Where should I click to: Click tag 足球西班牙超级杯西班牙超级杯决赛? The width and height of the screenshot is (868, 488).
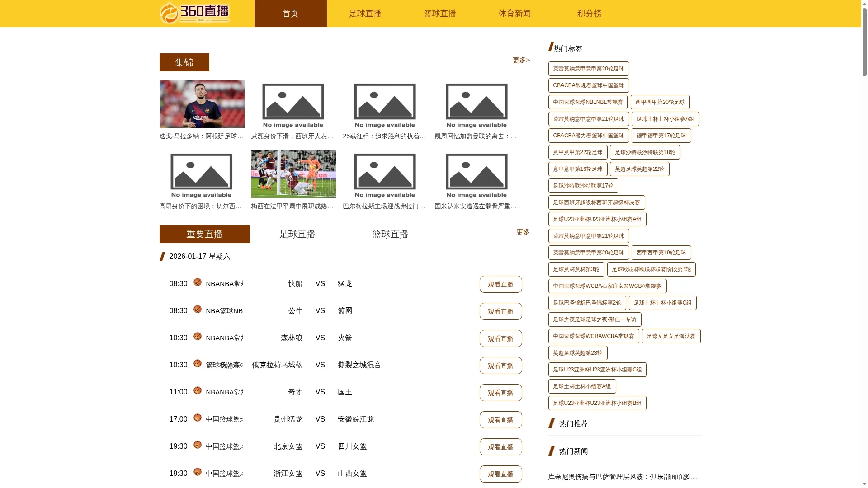coord(596,202)
